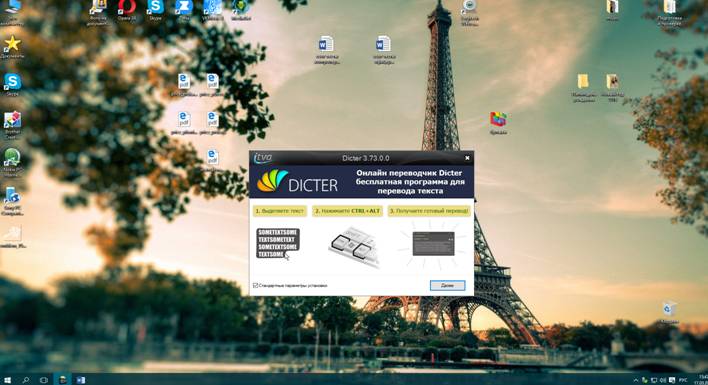Screen dimensions: 708x385
Task: Click the DICTER logo banner
Action: (x=298, y=181)
